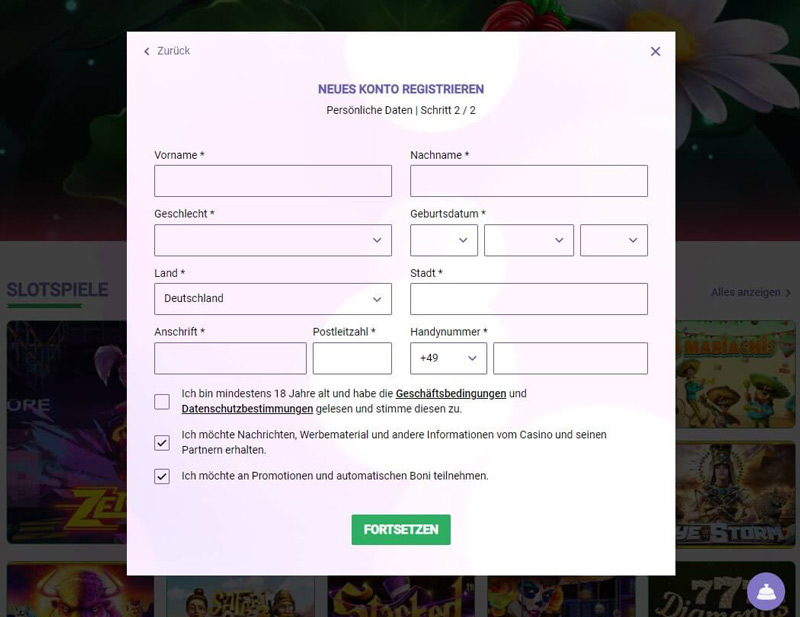Check the 18 Jahre age confirmation box
This screenshot has width=800, height=617.
pos(162,402)
